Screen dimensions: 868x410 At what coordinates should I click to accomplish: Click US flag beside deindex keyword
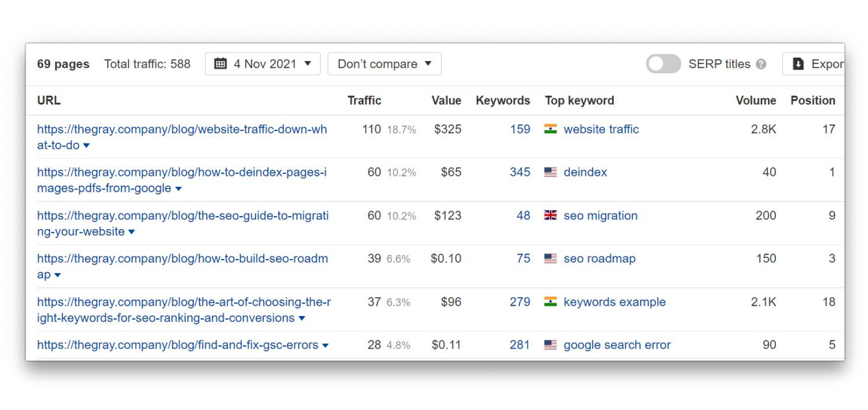[550, 172]
